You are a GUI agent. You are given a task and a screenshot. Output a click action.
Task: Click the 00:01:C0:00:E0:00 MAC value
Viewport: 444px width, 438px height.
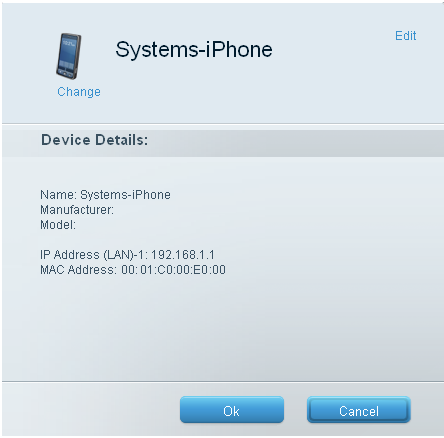pyautogui.click(x=173, y=270)
